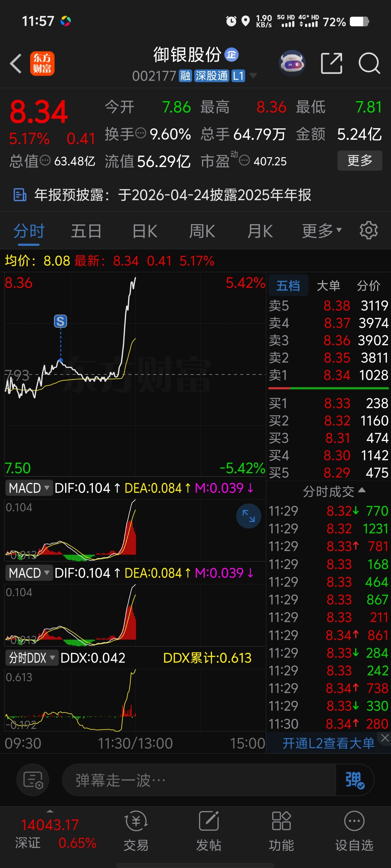Open the 发帖 post icon

click(x=209, y=830)
